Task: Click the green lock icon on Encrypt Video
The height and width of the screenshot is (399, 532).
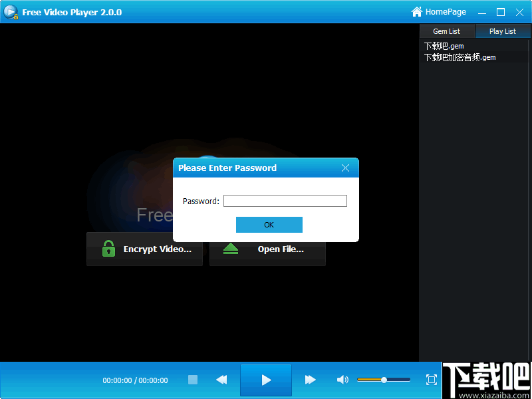Action: click(x=108, y=248)
